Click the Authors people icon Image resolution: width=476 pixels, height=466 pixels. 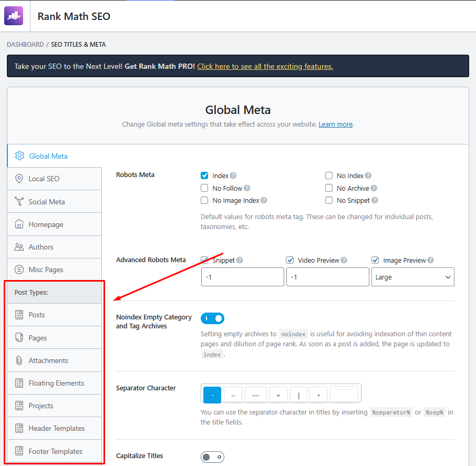[19, 247]
